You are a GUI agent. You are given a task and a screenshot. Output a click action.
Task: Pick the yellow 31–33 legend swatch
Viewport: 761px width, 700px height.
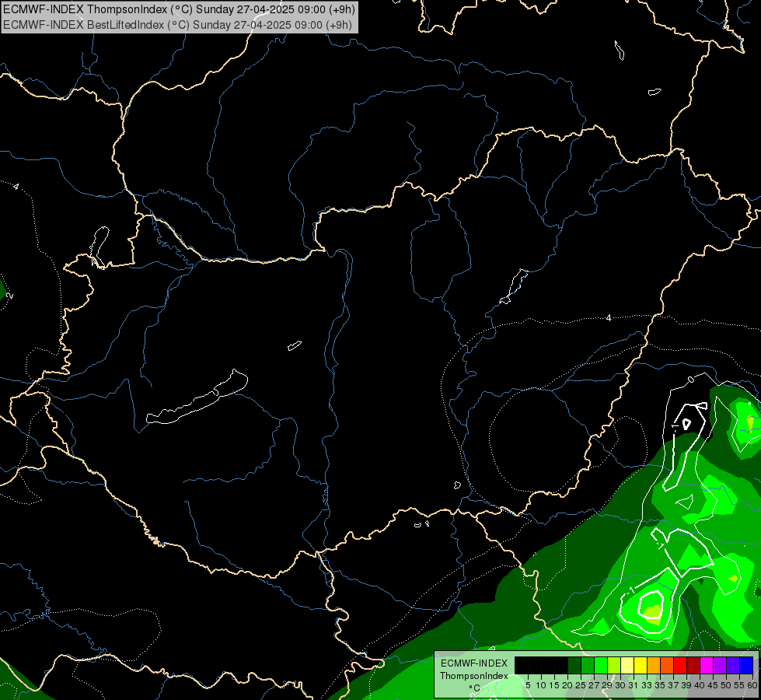coord(641,665)
